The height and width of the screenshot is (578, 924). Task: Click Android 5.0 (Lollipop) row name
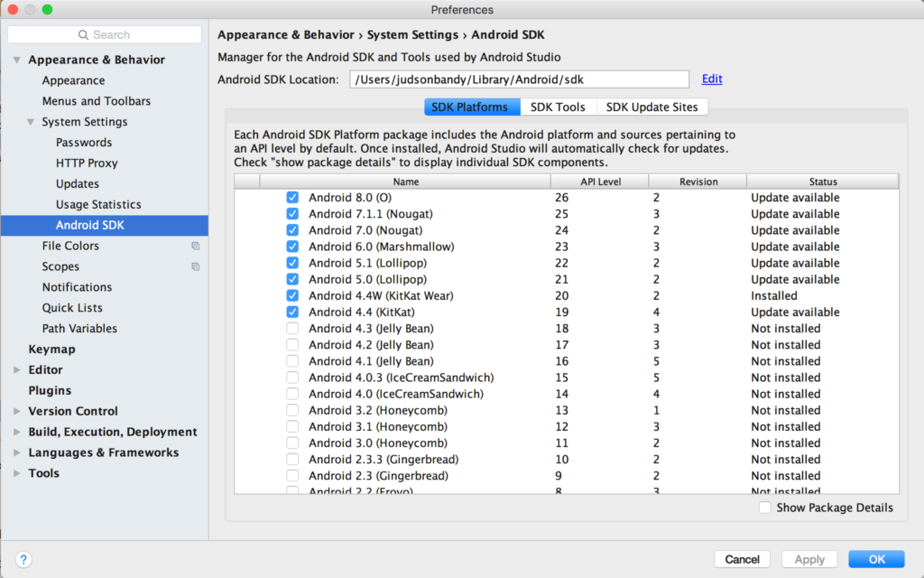[368, 279]
